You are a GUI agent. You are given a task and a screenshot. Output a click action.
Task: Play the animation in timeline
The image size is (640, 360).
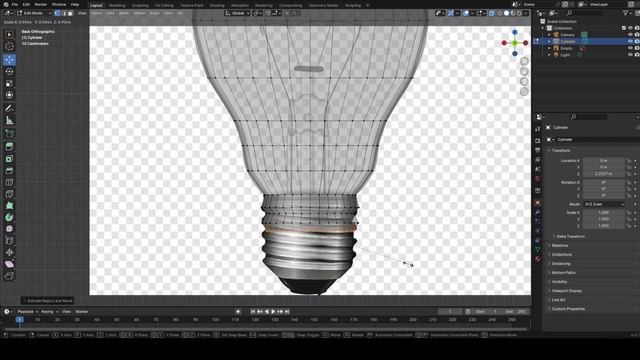[x=273, y=311]
